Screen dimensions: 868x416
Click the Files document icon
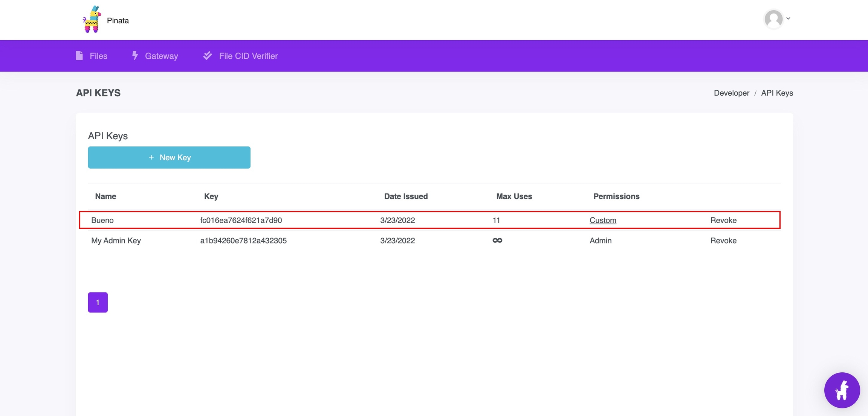[79, 56]
